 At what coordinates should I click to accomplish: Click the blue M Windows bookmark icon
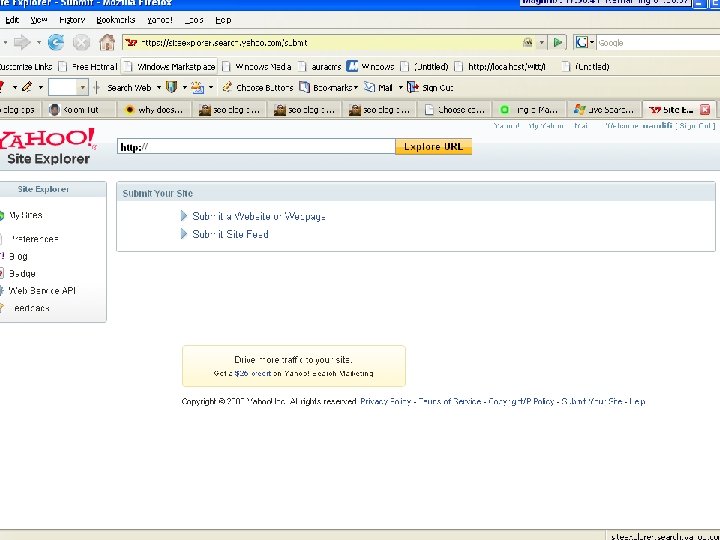click(x=352, y=66)
